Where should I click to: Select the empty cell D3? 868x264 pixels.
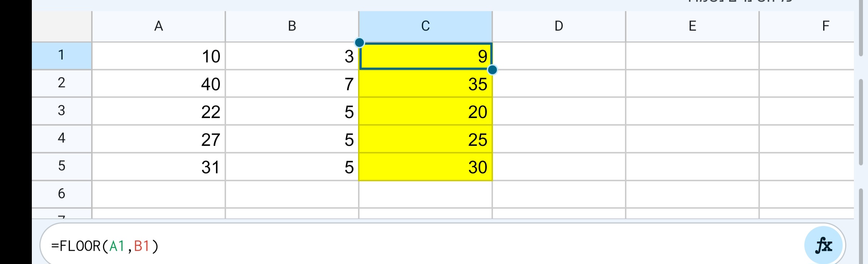coord(558,111)
